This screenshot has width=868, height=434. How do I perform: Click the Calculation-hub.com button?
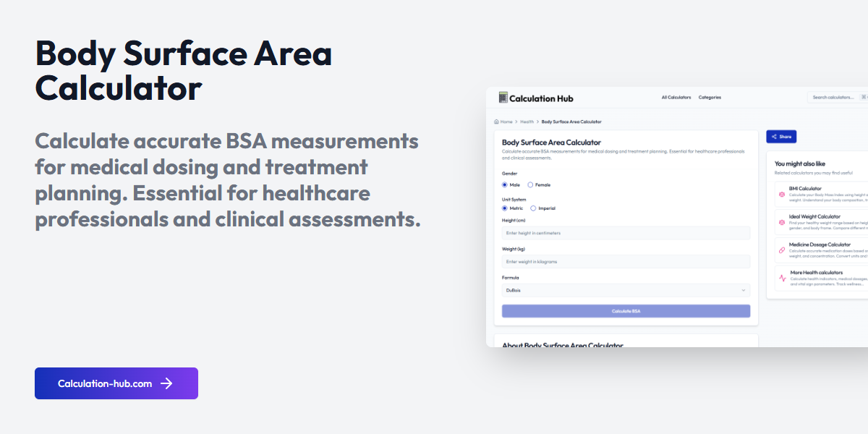tap(116, 383)
